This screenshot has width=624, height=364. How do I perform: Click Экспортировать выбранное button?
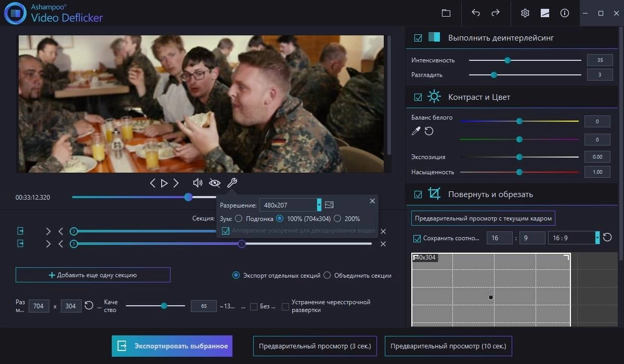172,346
